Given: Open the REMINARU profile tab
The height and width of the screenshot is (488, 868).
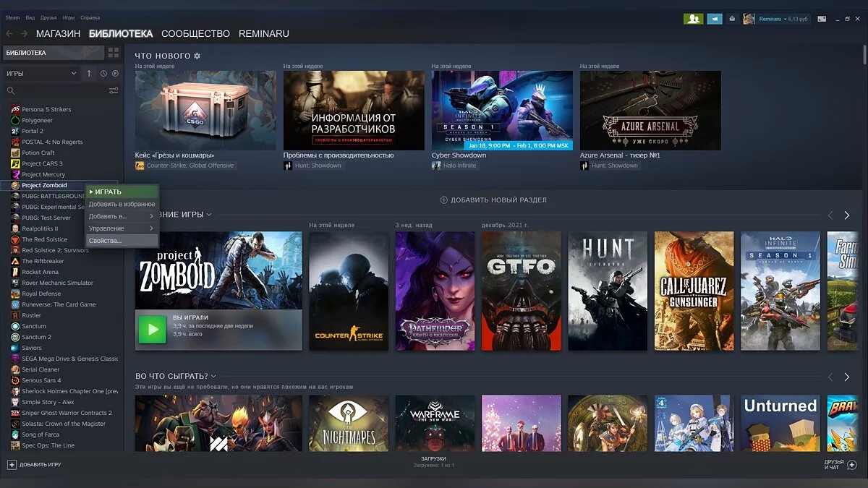Looking at the screenshot, I should click(x=264, y=33).
